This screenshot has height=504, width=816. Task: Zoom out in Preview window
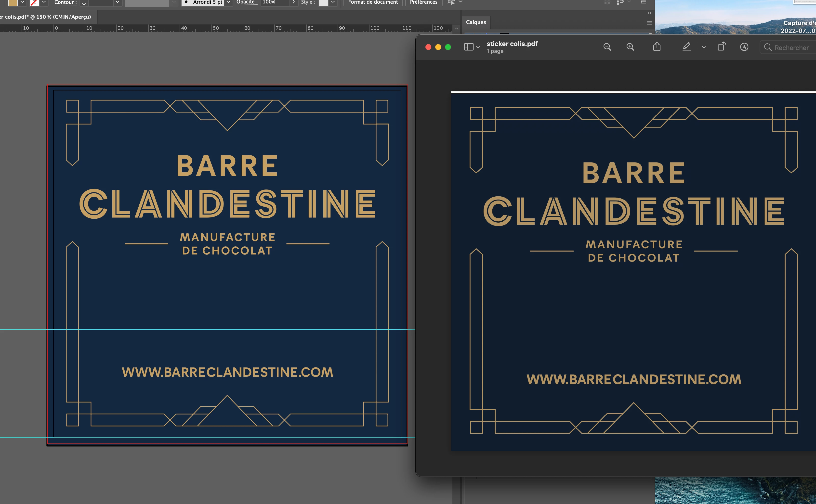[x=607, y=47]
